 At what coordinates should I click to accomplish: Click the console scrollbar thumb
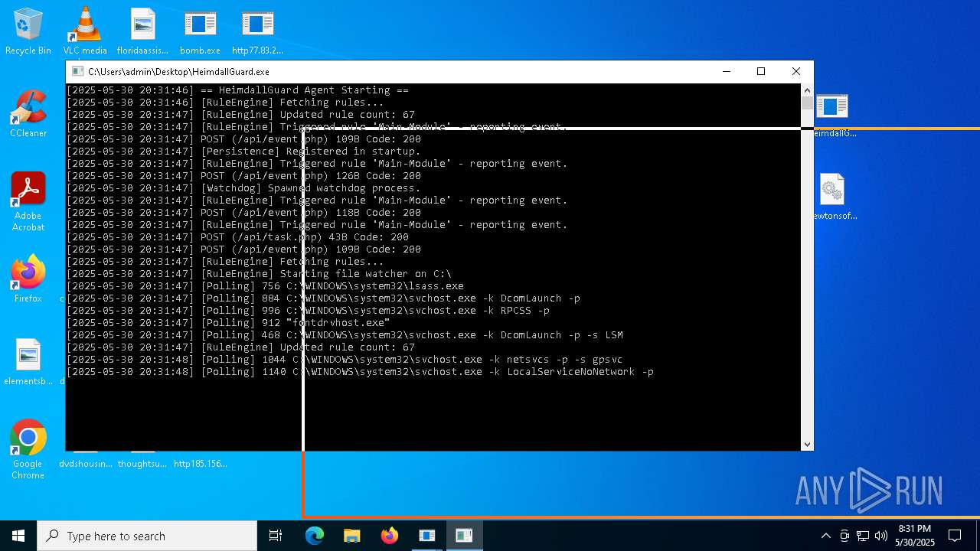[807, 102]
